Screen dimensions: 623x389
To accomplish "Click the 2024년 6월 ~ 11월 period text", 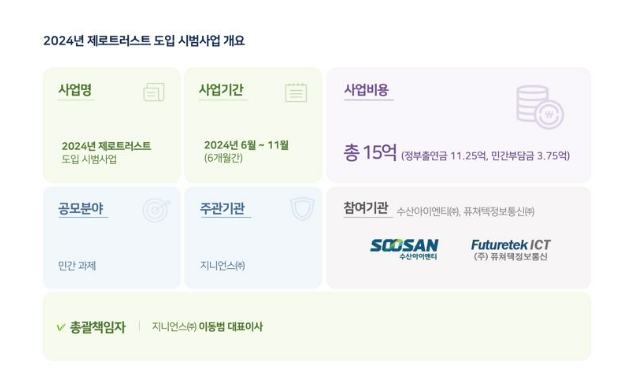I will point(246,145).
